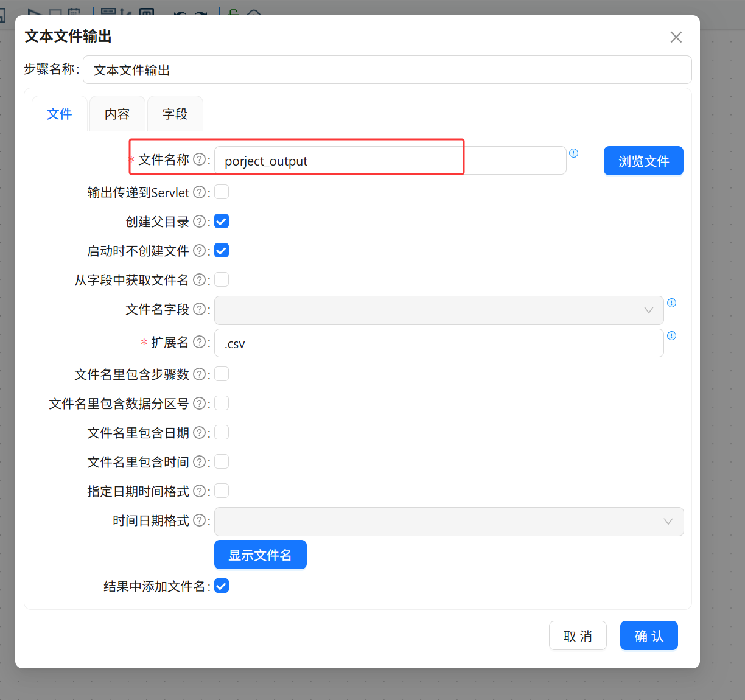Enable 输出传递到Servlet checkbox

point(222,192)
